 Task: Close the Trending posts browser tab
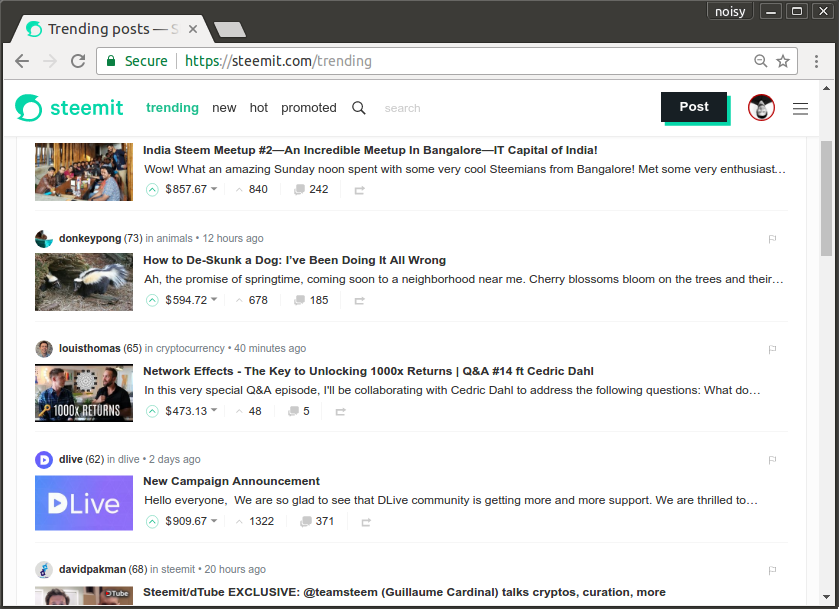coord(193,29)
